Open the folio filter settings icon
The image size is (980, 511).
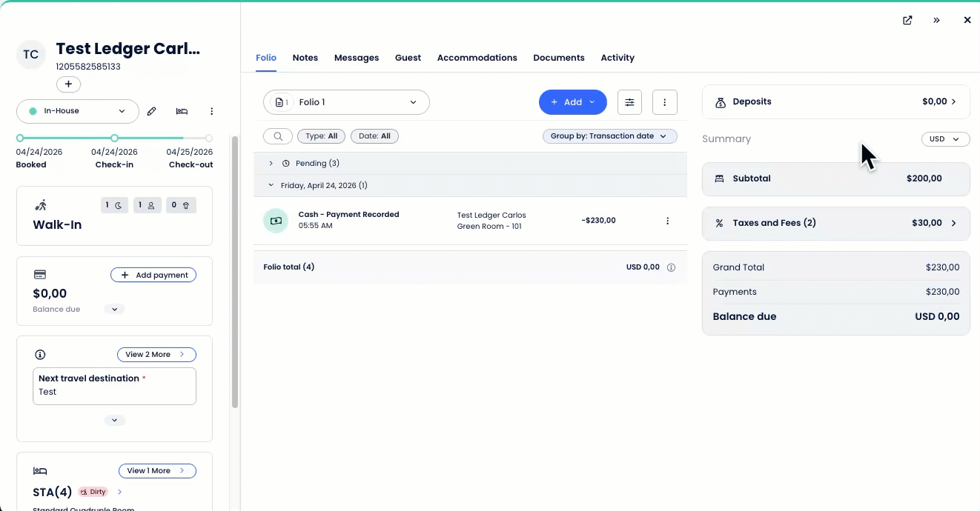tap(629, 102)
